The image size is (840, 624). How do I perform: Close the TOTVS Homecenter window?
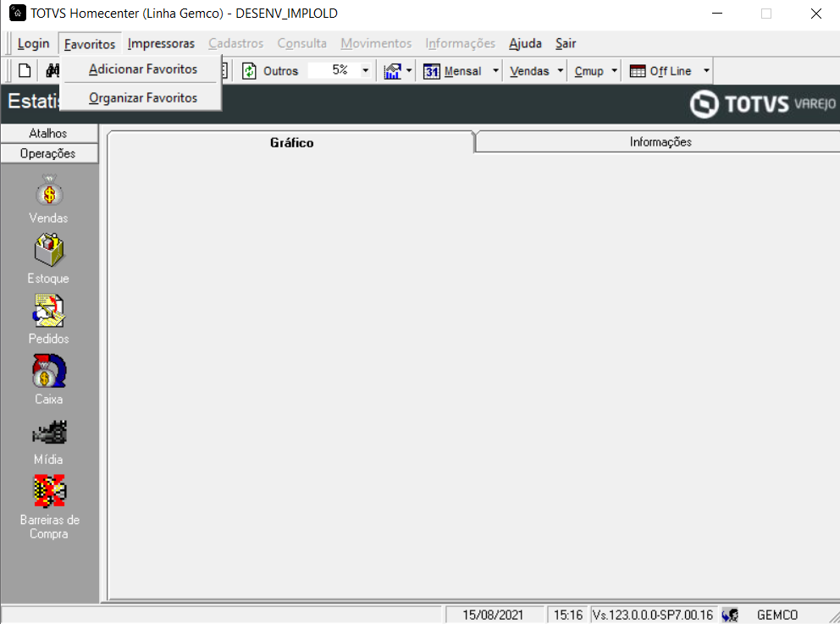[x=816, y=13]
